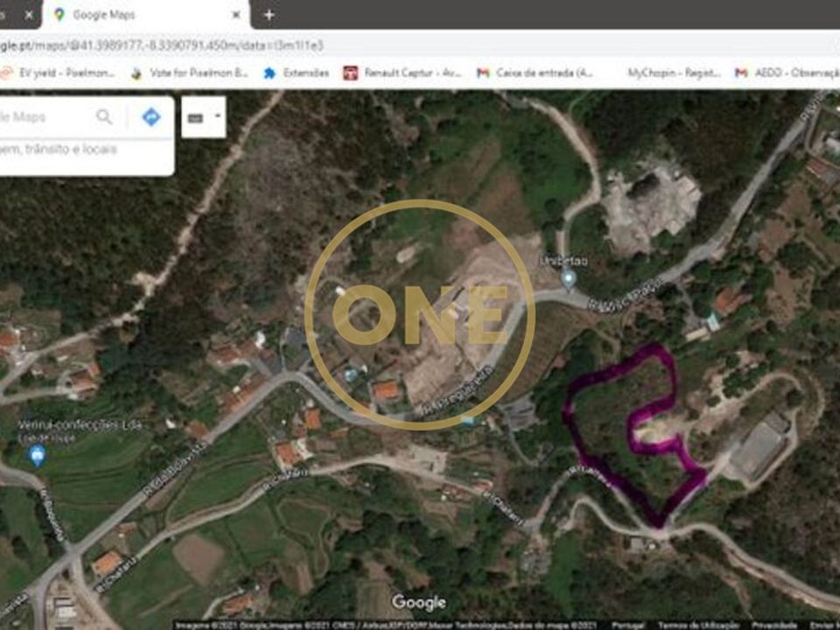The height and width of the screenshot is (630, 840).
Task: Open the EV yield - Pixelmon bookmark
Action: point(57,73)
